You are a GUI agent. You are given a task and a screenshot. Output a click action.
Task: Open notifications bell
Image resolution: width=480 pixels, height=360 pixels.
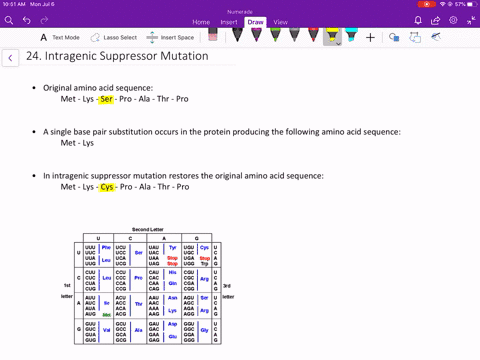(418, 21)
